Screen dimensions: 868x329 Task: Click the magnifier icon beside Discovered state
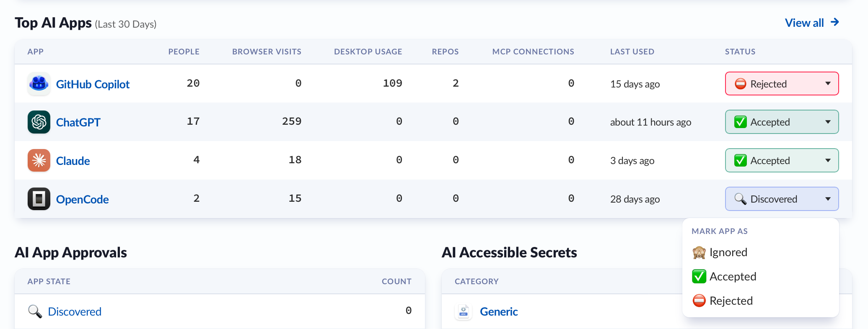[35, 311]
